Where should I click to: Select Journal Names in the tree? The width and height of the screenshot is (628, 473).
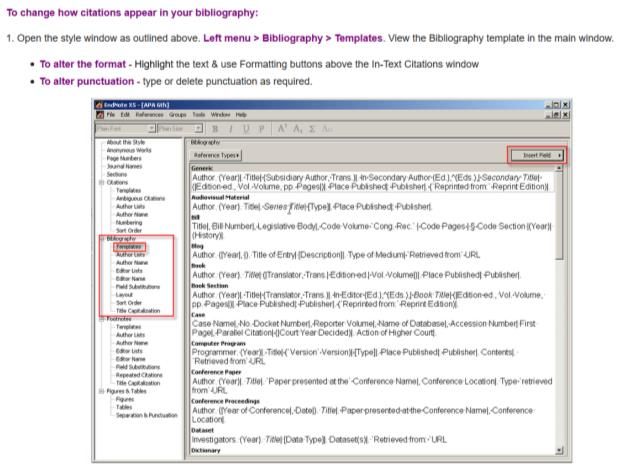point(124,166)
